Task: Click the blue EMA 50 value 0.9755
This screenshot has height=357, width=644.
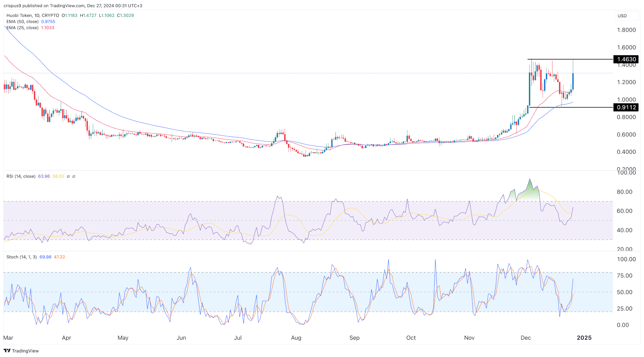Action: (48, 22)
